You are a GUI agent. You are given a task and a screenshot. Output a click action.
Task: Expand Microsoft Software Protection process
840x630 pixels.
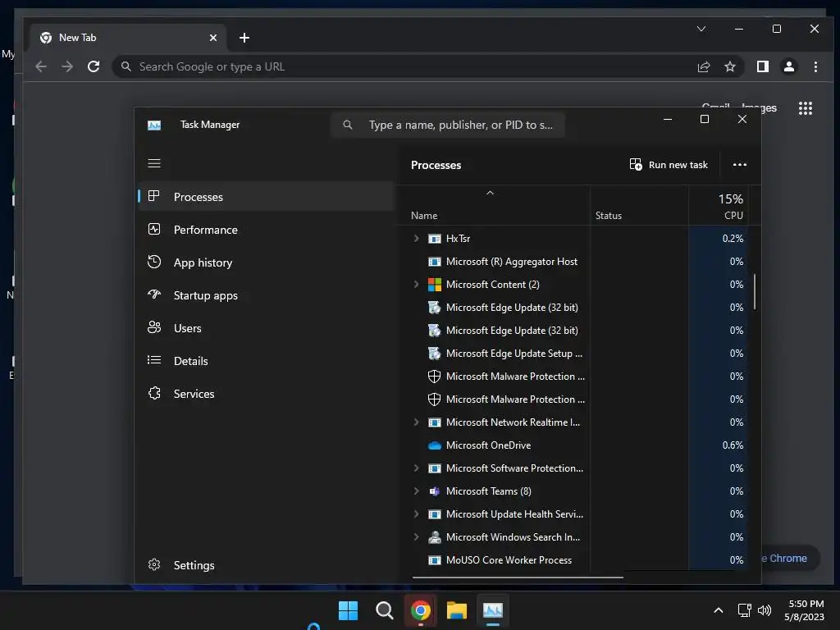click(416, 468)
